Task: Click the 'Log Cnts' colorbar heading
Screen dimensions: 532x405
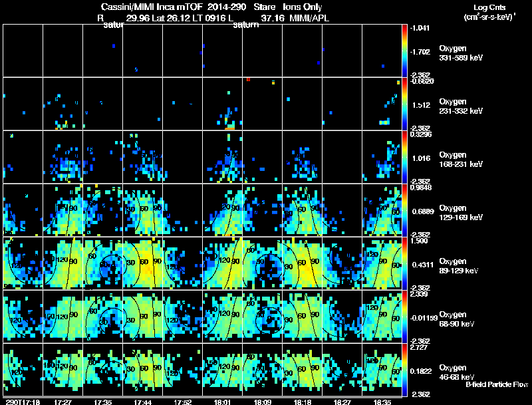Action: pyautogui.click(x=489, y=7)
